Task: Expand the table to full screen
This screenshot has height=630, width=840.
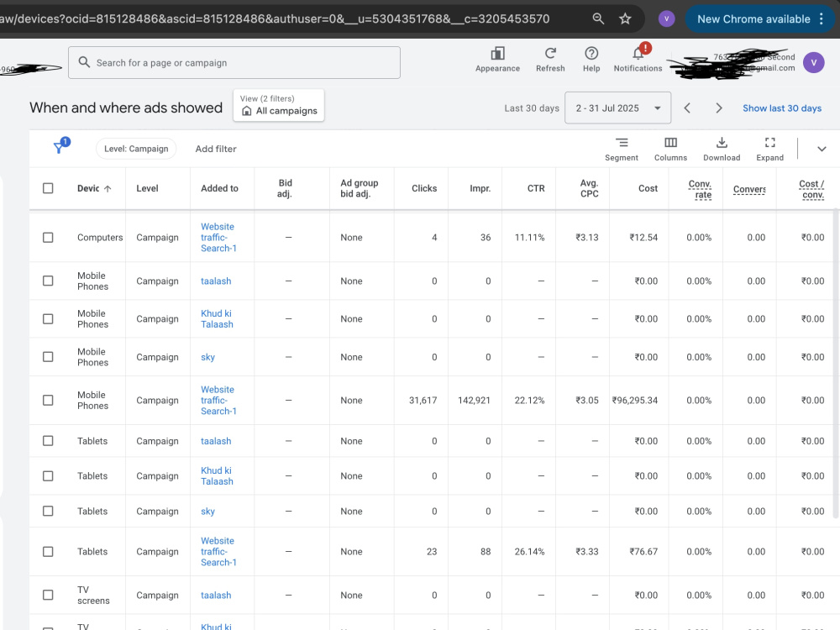Action: (769, 143)
